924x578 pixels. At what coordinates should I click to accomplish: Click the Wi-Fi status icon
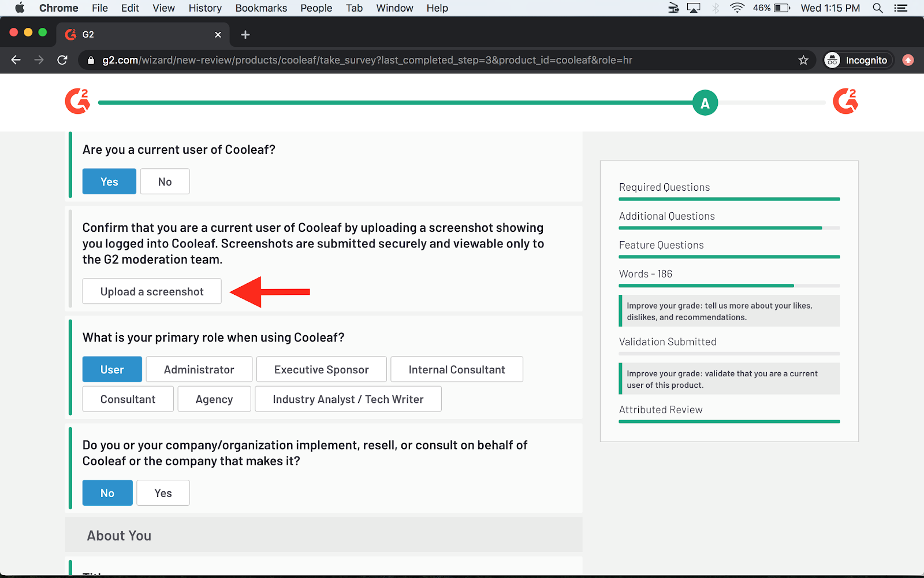click(737, 8)
